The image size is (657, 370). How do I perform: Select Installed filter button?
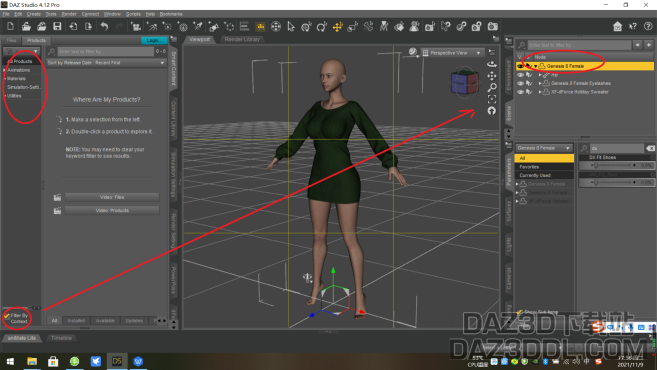(x=76, y=321)
